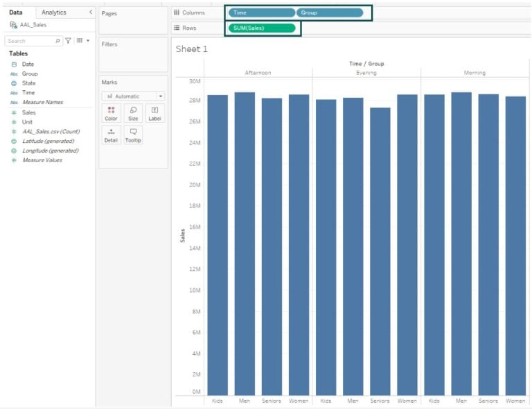532x409 pixels.
Task: Select the State field in Tables
Action: click(x=28, y=83)
